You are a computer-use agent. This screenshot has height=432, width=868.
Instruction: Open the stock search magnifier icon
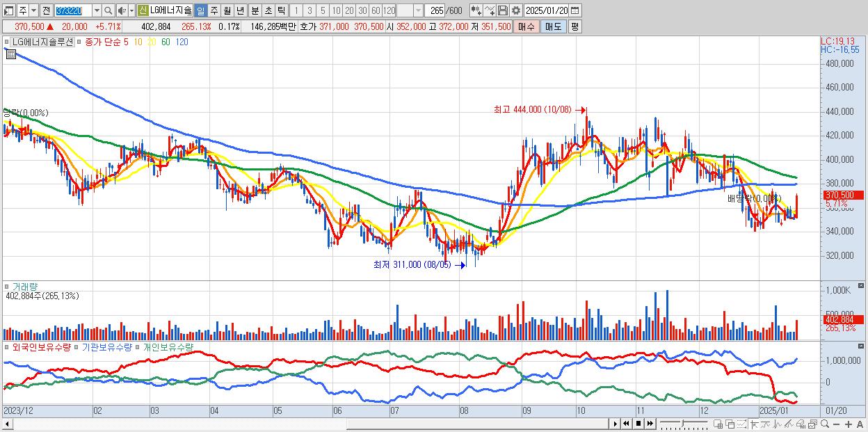pyautogui.click(x=108, y=11)
